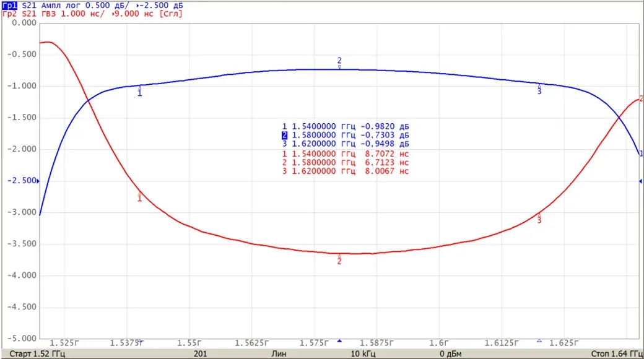Click the reference level triangle at the left axis
The height and width of the screenshot is (359, 644).
click(38, 181)
